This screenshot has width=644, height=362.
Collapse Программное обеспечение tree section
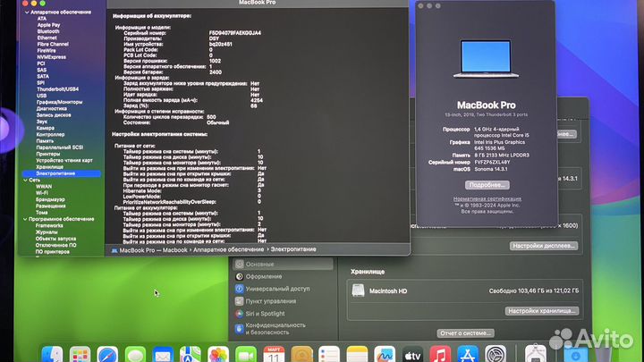25,219
